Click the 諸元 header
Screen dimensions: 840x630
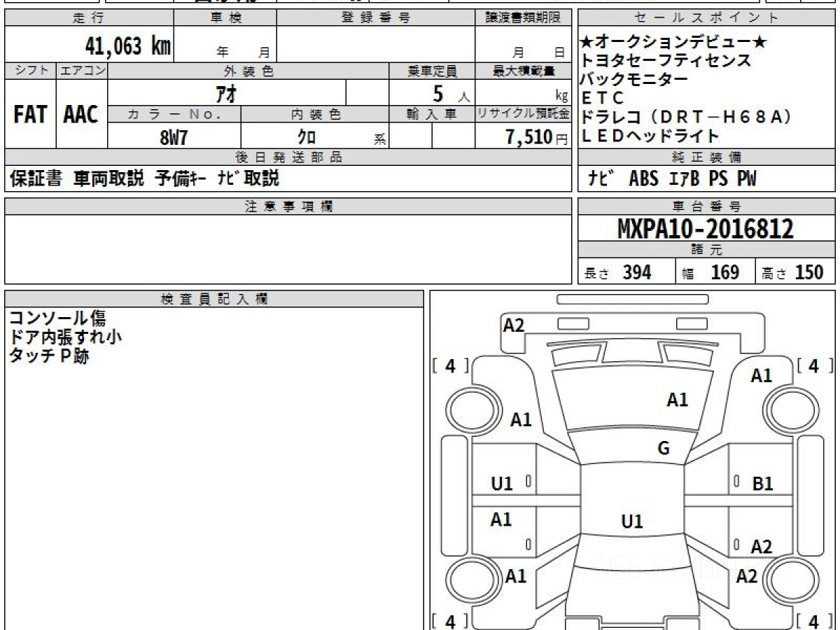point(706,250)
